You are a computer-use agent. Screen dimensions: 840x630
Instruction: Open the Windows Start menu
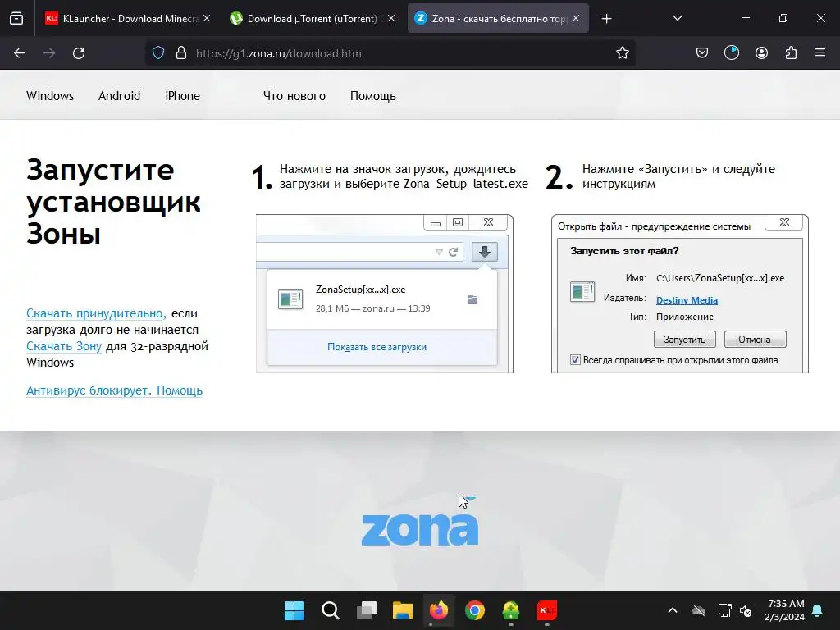click(294, 610)
